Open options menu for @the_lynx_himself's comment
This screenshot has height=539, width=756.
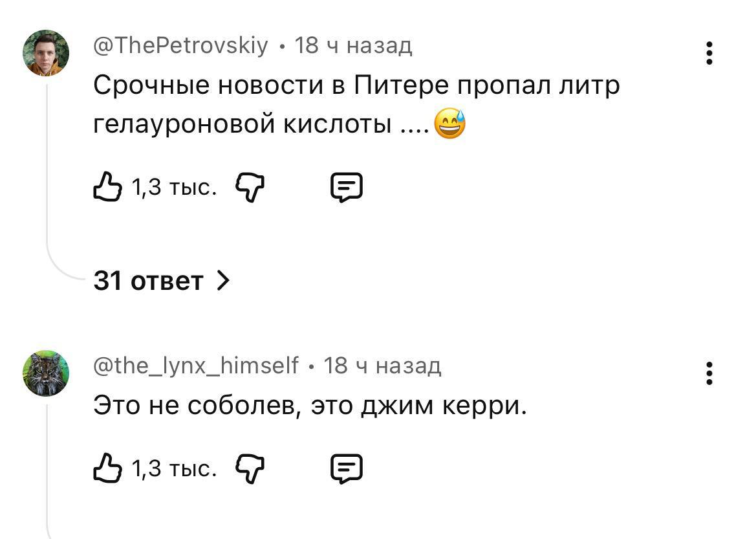(709, 373)
